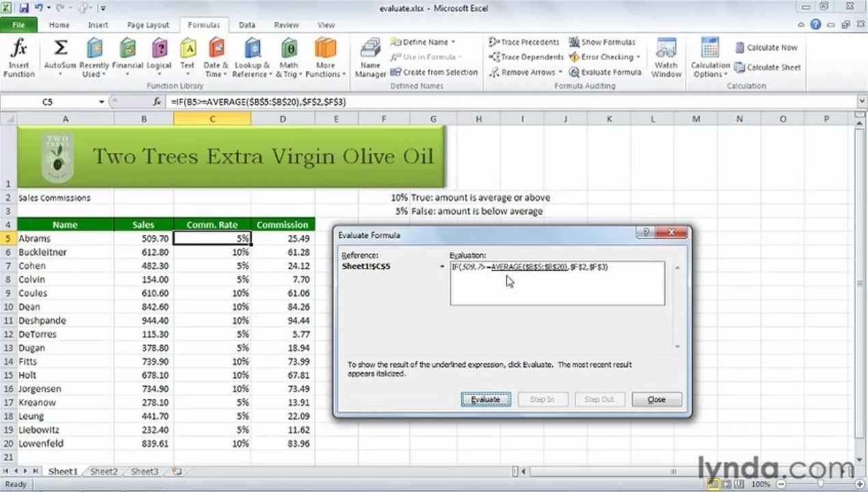The height and width of the screenshot is (492, 868).
Task: Click Calculate Sheet
Action: (x=767, y=67)
